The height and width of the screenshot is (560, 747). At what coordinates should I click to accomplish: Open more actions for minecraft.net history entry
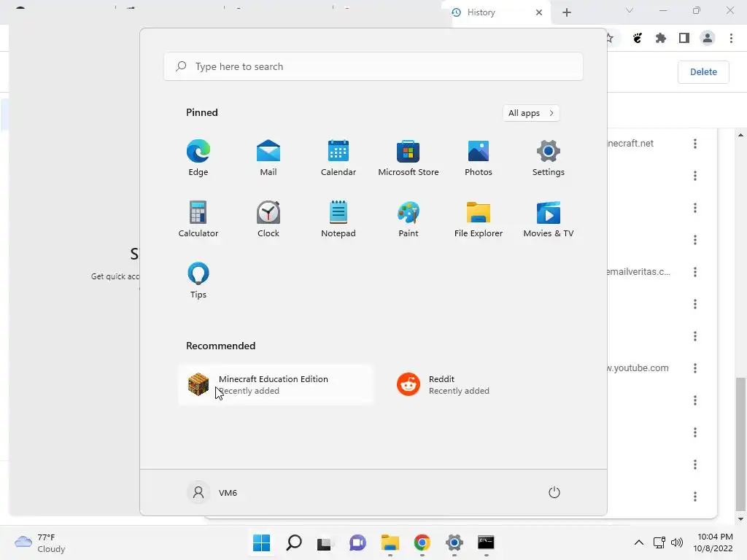pyautogui.click(x=695, y=144)
